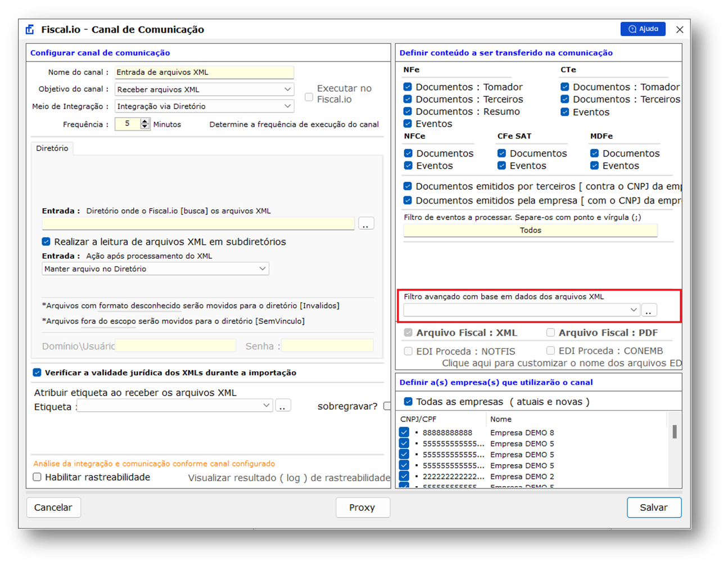728x566 pixels.
Task: Select the Diretório tab
Action: coord(52,148)
